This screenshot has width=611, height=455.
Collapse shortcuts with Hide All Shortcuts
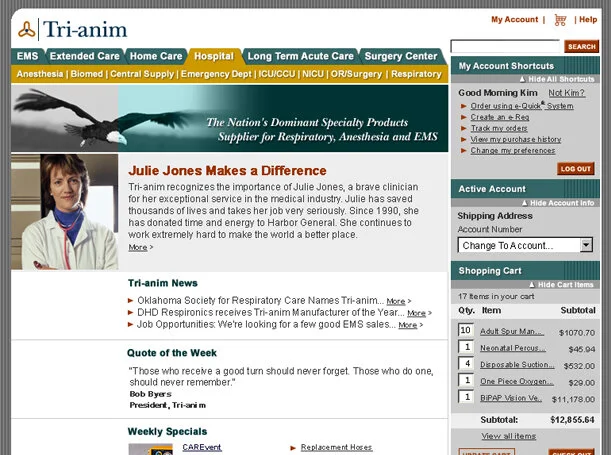[x=557, y=79]
